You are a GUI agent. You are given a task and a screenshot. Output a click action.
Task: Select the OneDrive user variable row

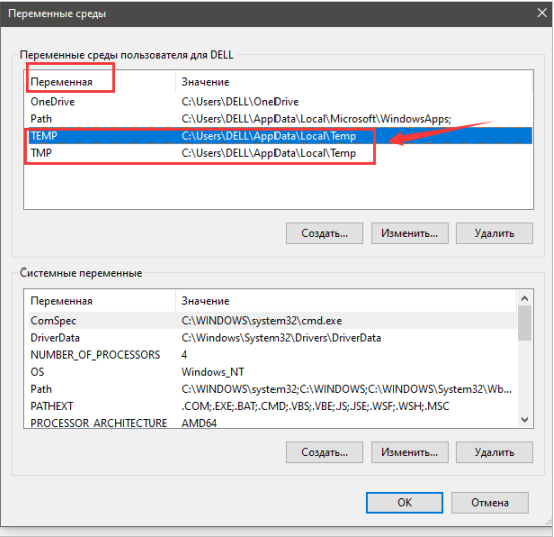278,102
